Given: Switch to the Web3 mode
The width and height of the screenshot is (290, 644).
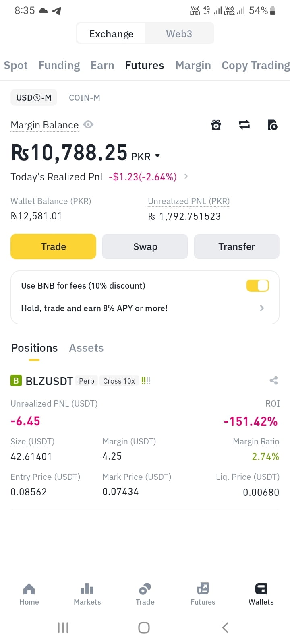Looking at the screenshot, I should click(179, 34).
